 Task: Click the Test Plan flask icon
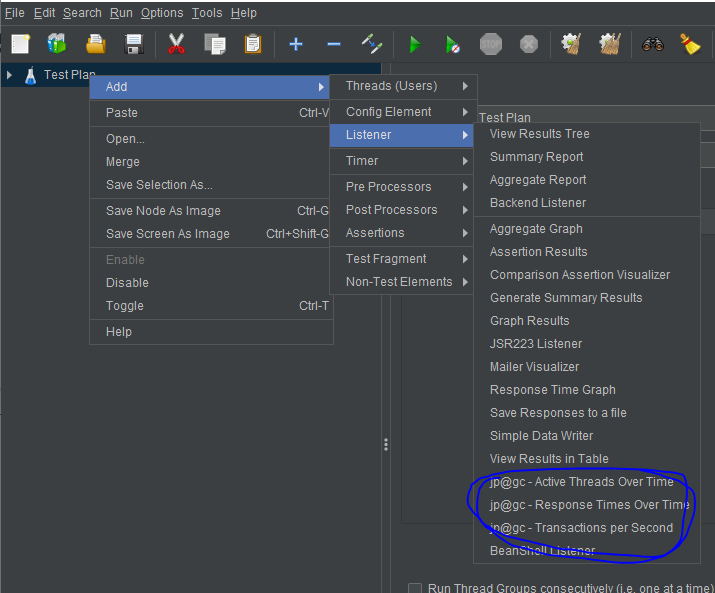click(31, 75)
